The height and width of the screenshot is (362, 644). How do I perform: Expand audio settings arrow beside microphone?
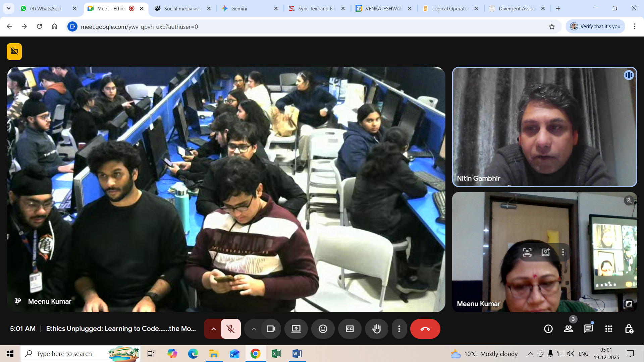pos(213,329)
